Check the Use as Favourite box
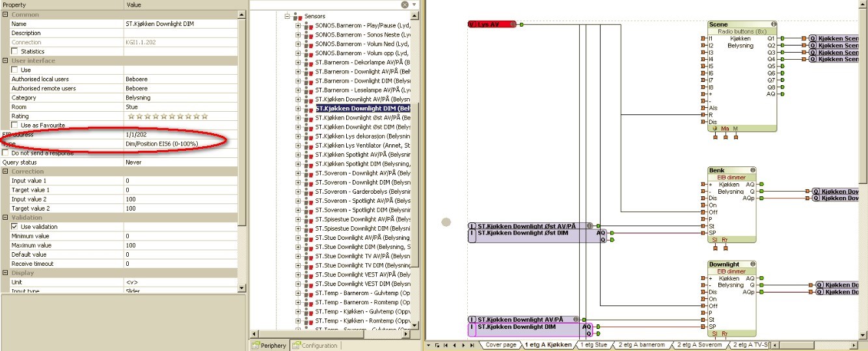 point(15,125)
